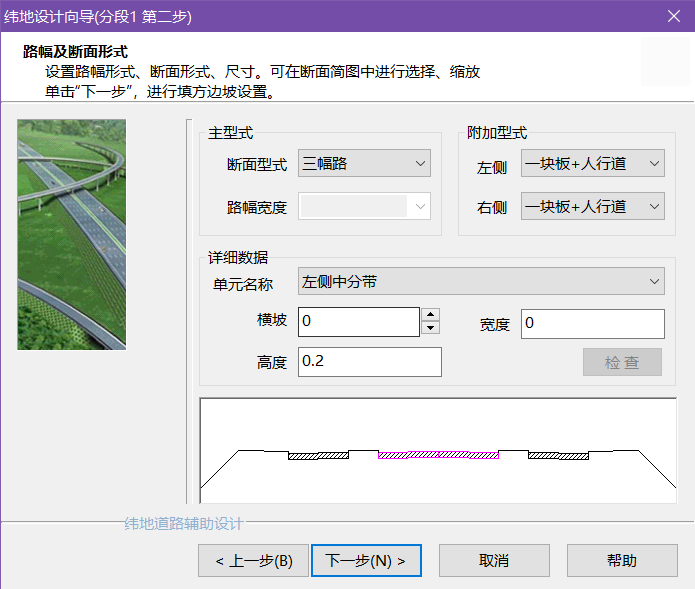Expand the 单元名称 dropdown list
This screenshot has height=589, width=695.
pyautogui.click(x=481, y=282)
